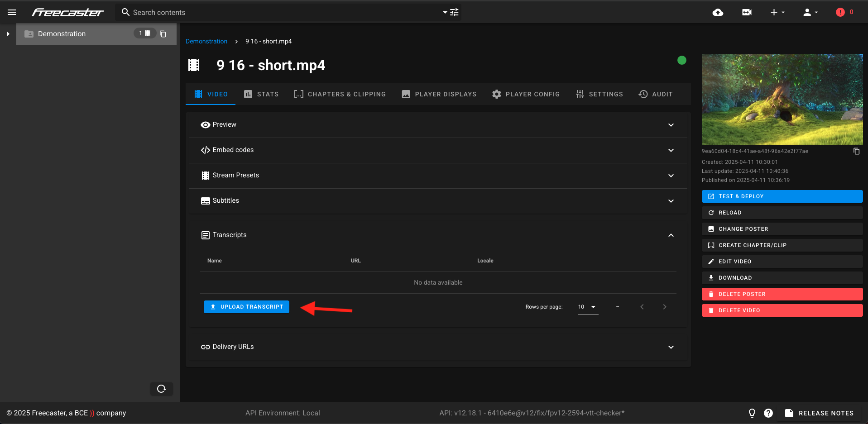The width and height of the screenshot is (868, 424).
Task: Open the Player Config tab
Action: point(526,94)
